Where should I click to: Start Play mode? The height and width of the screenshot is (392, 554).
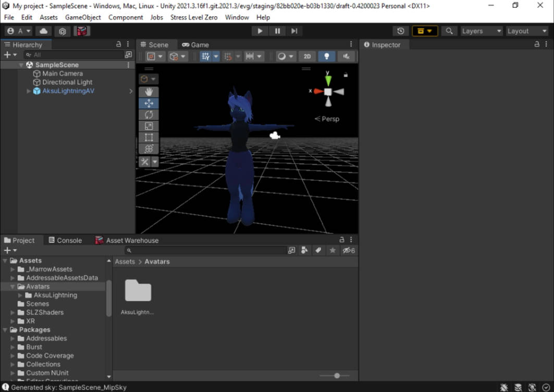(260, 31)
